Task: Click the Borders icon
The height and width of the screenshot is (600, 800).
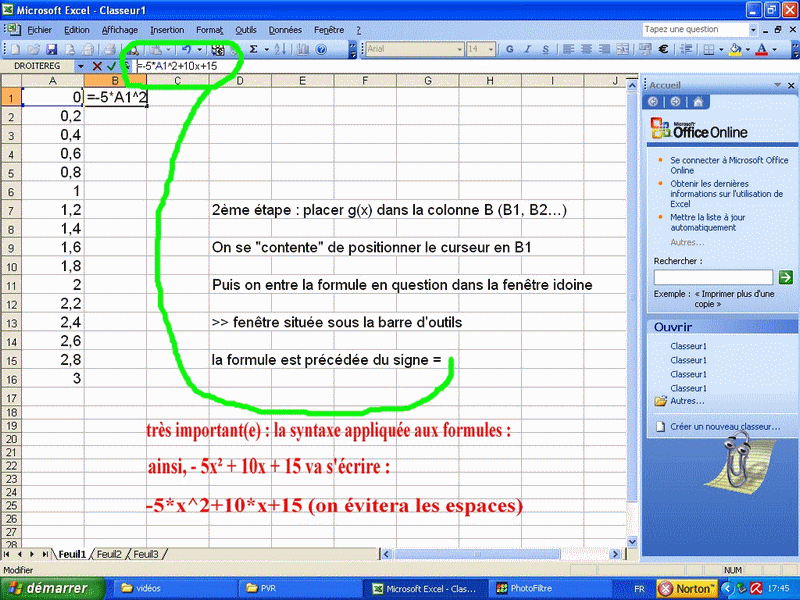Action: 709,49
